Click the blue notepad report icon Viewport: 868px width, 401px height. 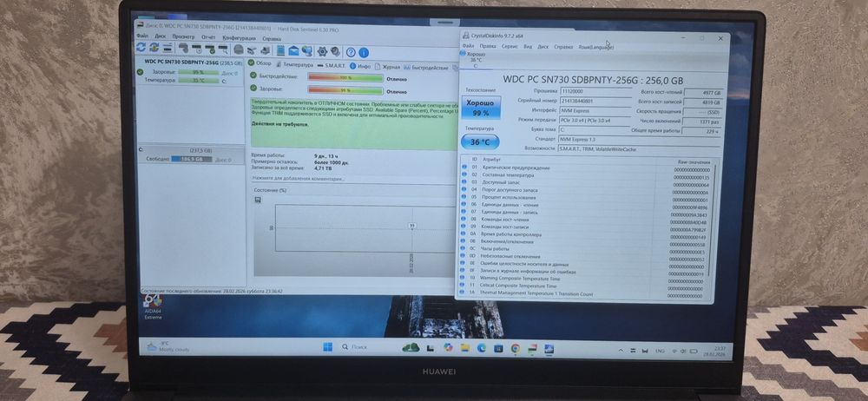point(280,51)
